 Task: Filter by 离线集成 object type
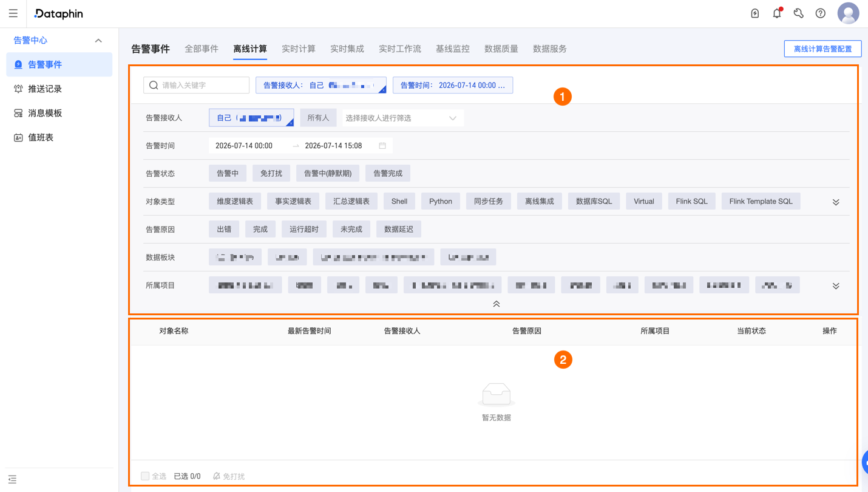click(x=540, y=202)
